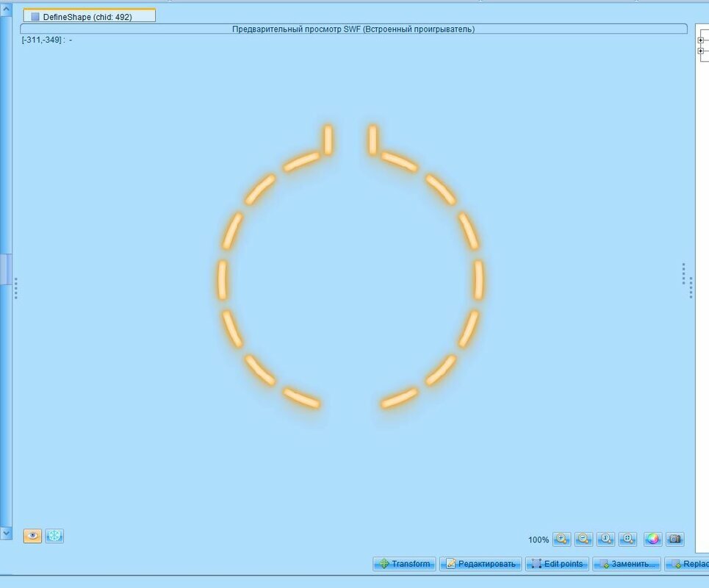This screenshot has width=709, height=588.
Task: Click the zoom in magnifier icon
Action: point(561,539)
